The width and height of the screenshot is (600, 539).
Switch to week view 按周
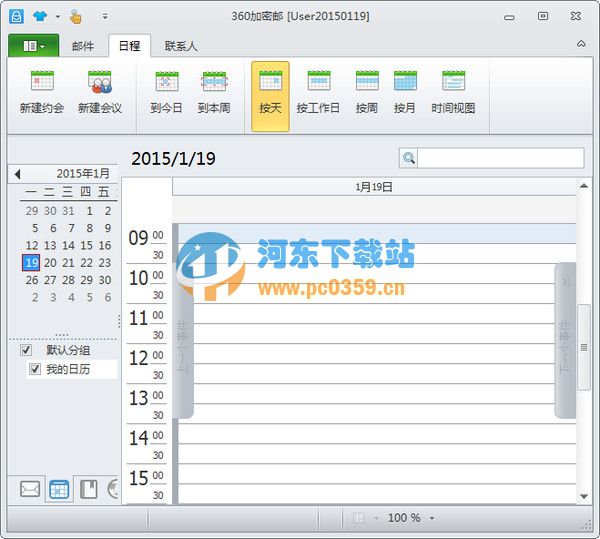pyautogui.click(x=367, y=93)
